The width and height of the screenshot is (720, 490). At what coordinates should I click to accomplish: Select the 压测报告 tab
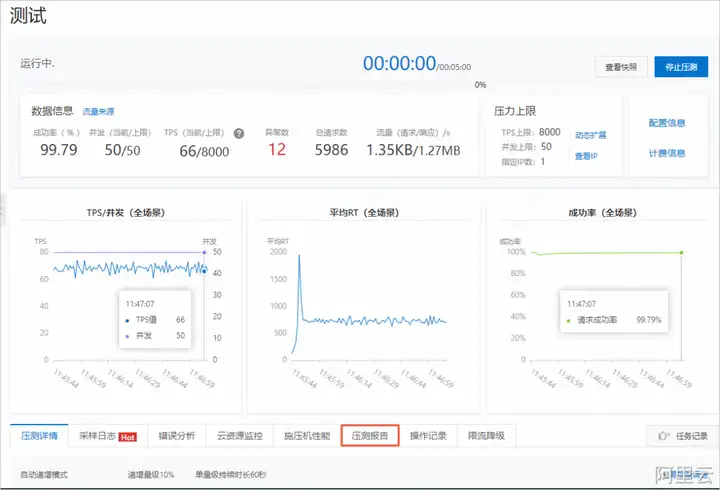(x=370, y=435)
